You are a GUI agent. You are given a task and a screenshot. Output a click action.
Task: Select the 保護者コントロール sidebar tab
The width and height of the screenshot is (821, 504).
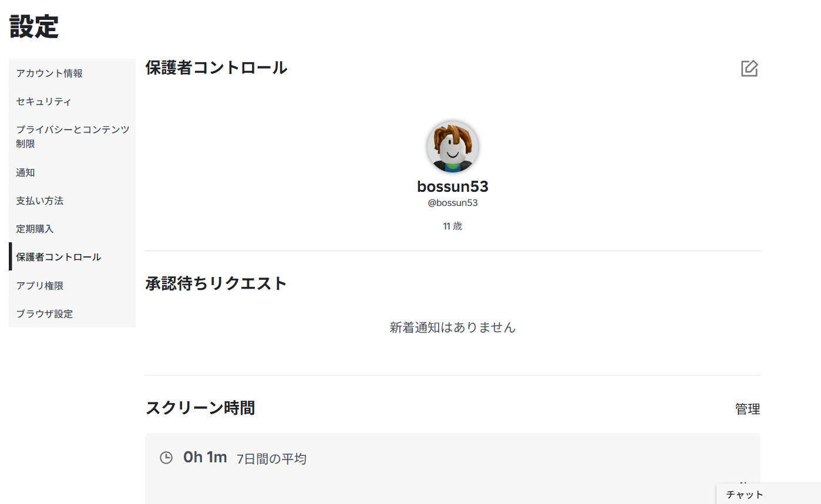click(x=58, y=257)
